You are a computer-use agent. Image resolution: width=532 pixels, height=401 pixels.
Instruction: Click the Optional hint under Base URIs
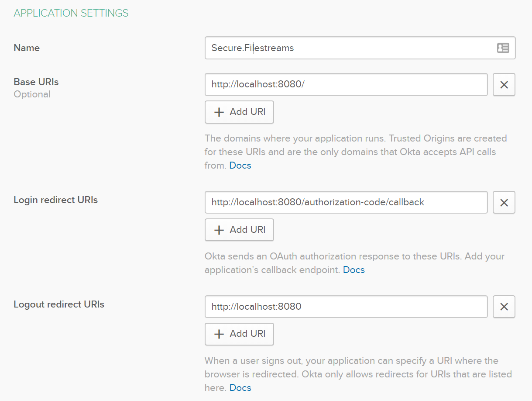32,94
